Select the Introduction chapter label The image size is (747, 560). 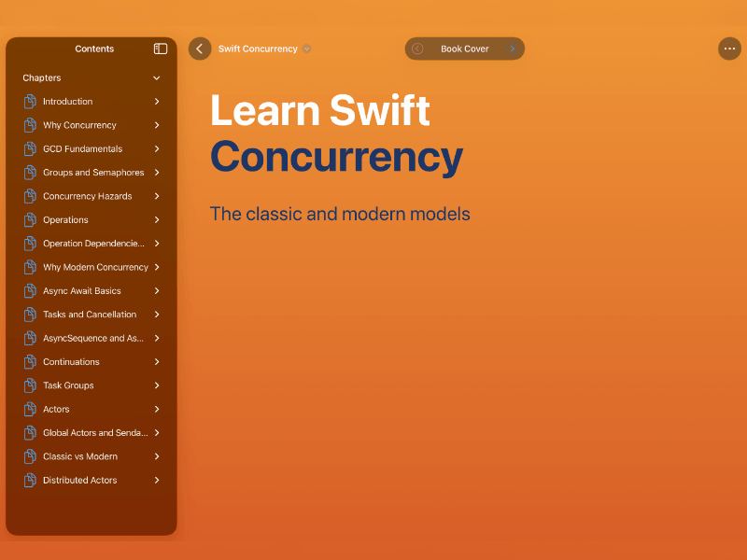tap(67, 102)
